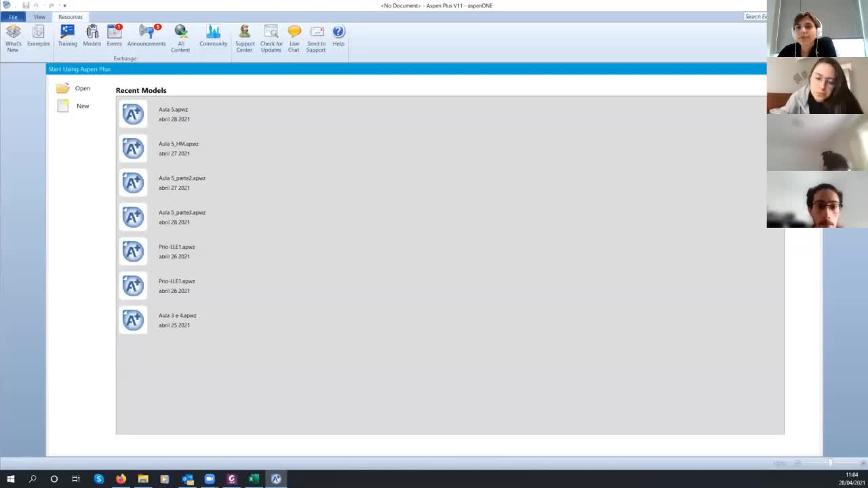Click the Open folder button
Image resolution: width=868 pixels, height=488 pixels.
point(73,88)
